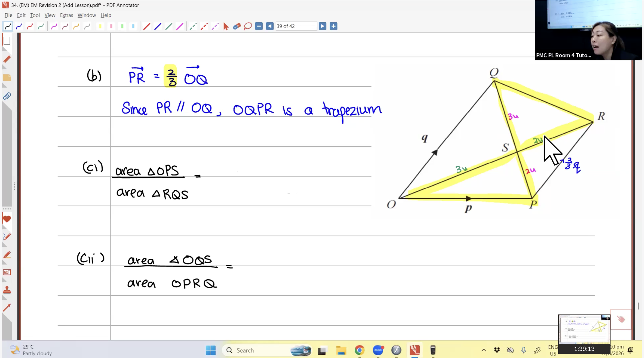Select the Arrow tool in the toolbox

[x=7, y=308]
